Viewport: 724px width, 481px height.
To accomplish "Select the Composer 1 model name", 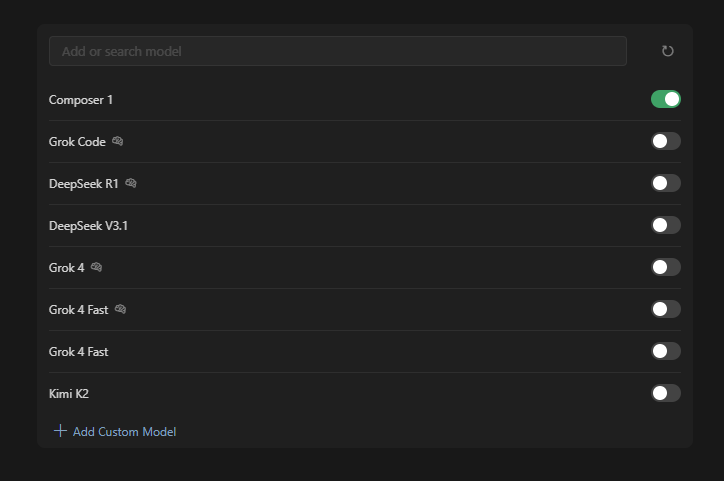I will coord(81,100).
